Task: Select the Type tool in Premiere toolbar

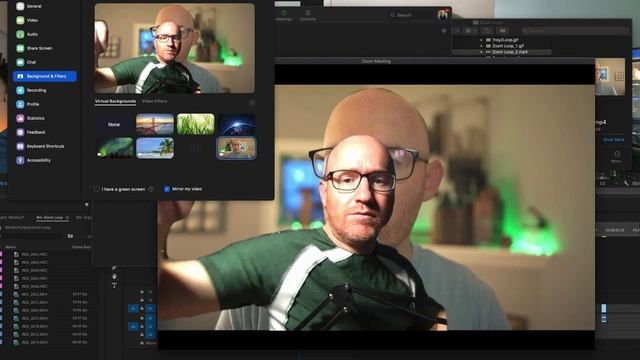Action: point(114,285)
